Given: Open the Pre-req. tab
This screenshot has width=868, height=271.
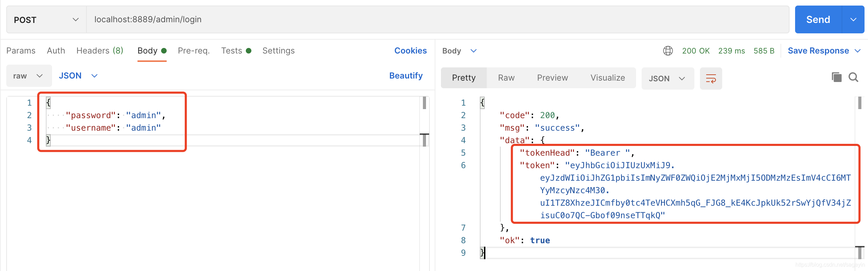Looking at the screenshot, I should coord(194,51).
